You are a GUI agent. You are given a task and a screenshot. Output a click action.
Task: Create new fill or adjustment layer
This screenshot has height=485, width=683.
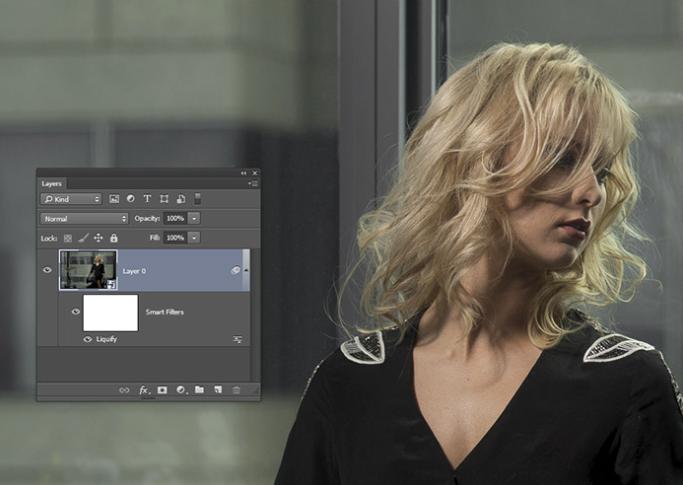click(x=181, y=390)
